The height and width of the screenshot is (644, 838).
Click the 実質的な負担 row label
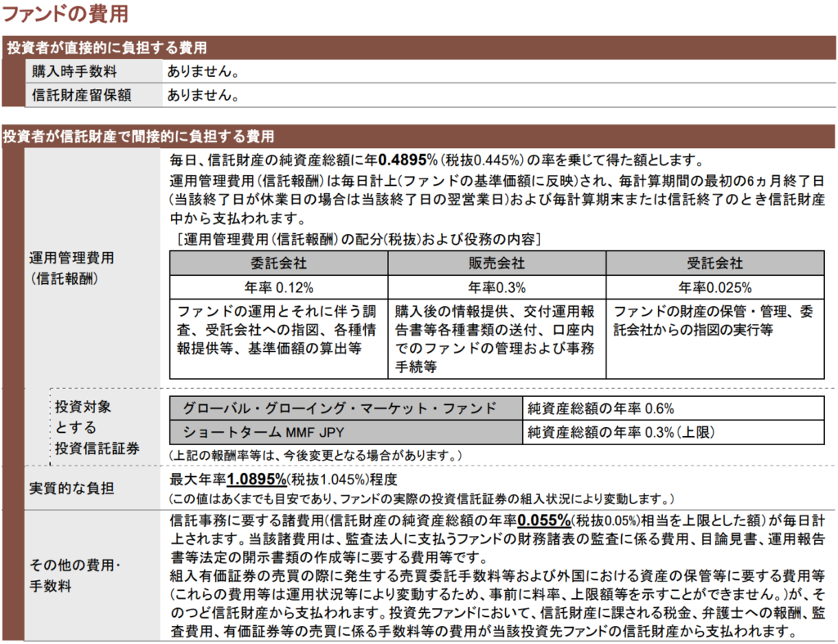pyautogui.click(x=72, y=489)
